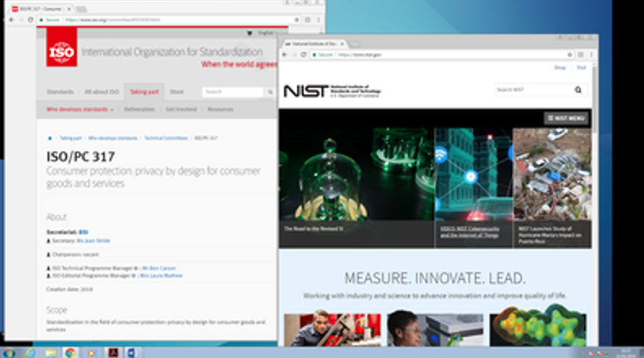This screenshot has height=358, width=644.
Task: Open the BSI secretariat link
Action: [x=83, y=232]
